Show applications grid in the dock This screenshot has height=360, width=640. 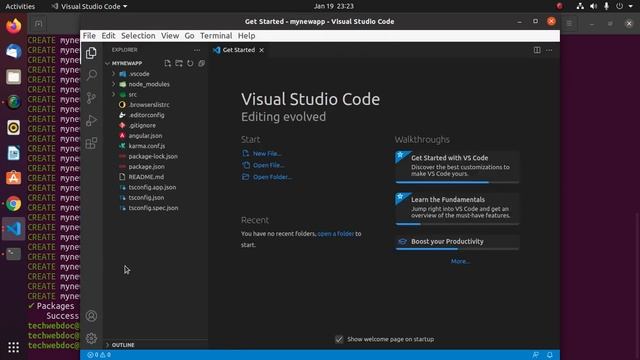tap(13, 347)
